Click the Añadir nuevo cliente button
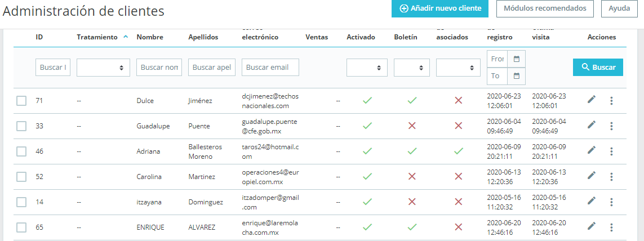The width and height of the screenshot is (644, 241). click(440, 8)
